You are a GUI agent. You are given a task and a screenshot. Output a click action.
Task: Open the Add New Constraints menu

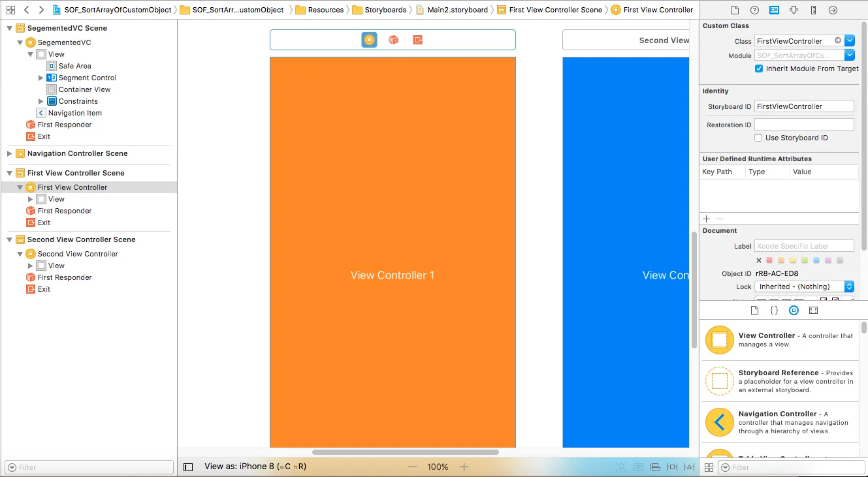point(672,467)
